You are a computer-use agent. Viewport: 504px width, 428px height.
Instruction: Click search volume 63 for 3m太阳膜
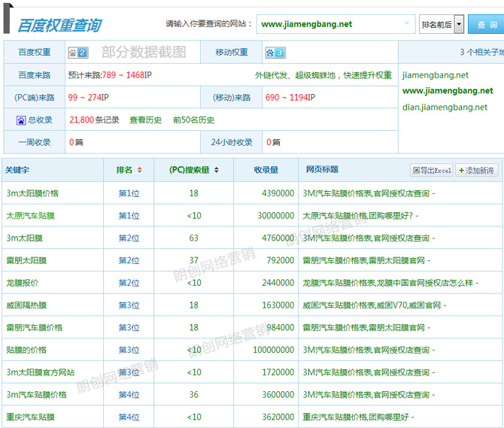[194, 238]
